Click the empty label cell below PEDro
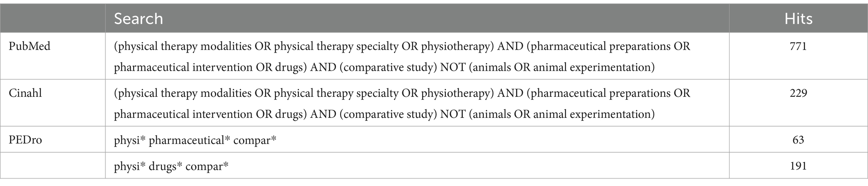The height and width of the screenshot is (186, 868). (x=52, y=166)
